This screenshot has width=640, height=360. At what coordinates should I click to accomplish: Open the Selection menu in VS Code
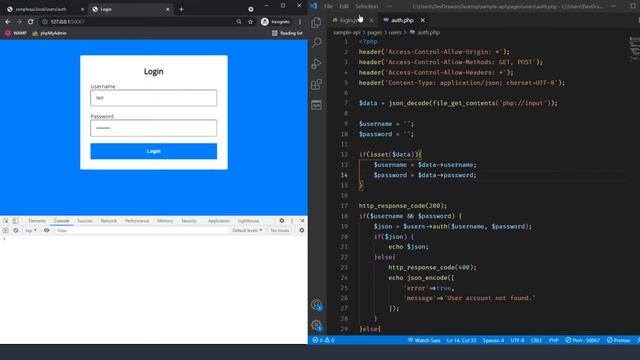367,6
